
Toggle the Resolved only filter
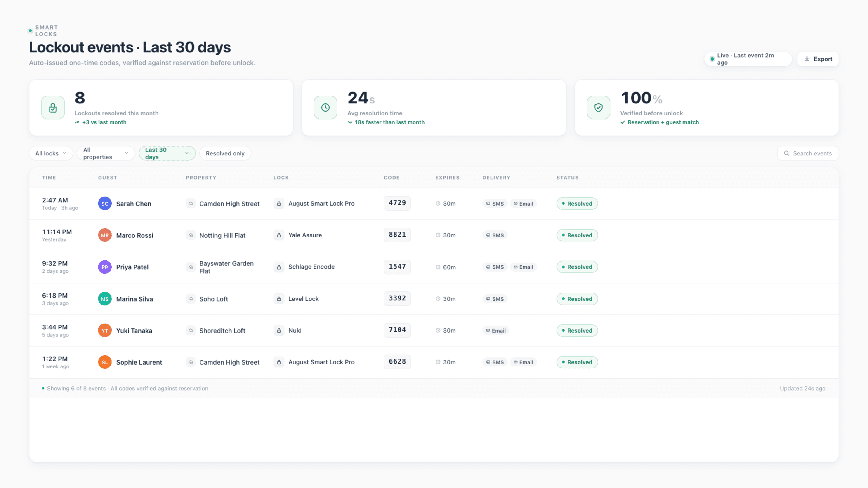pos(225,153)
